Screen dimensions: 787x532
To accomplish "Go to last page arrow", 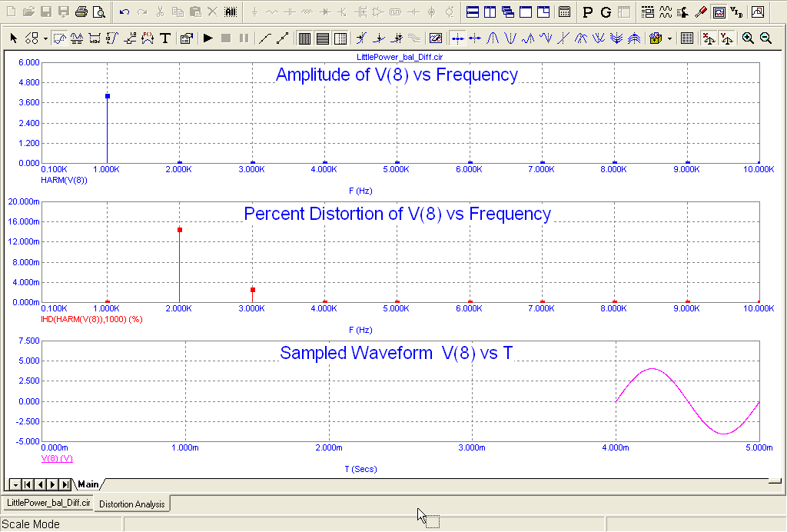I will (x=65, y=485).
